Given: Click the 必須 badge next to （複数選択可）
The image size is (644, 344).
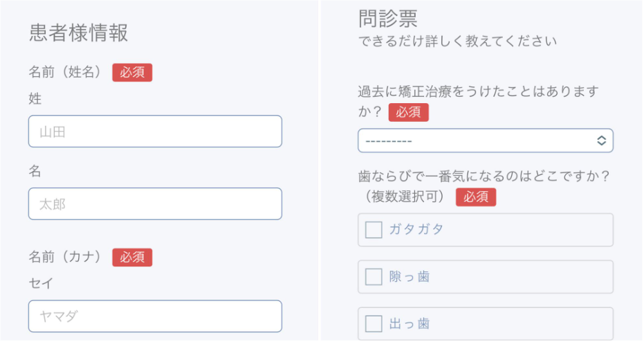Looking at the screenshot, I should coord(476,197).
